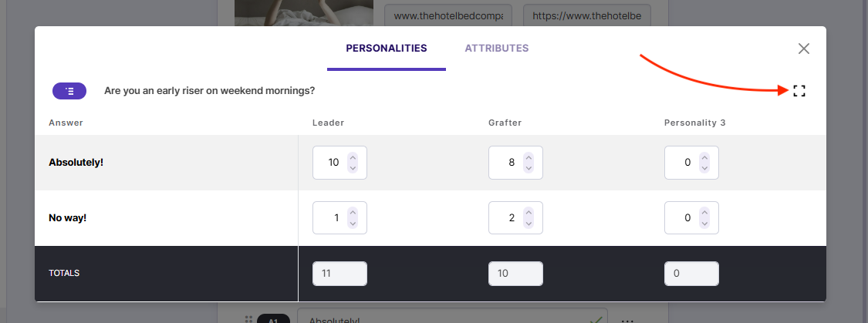
Task: Increase Leader score for Absolutely!
Action: 353,157
